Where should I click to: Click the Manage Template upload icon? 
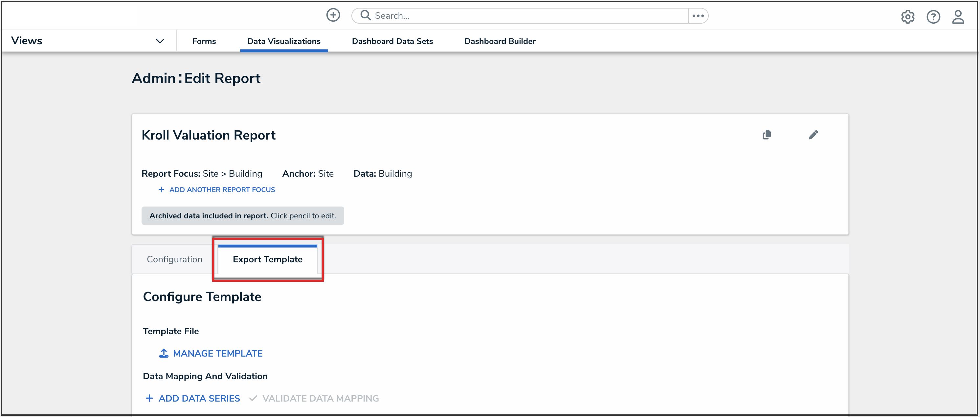(x=164, y=353)
